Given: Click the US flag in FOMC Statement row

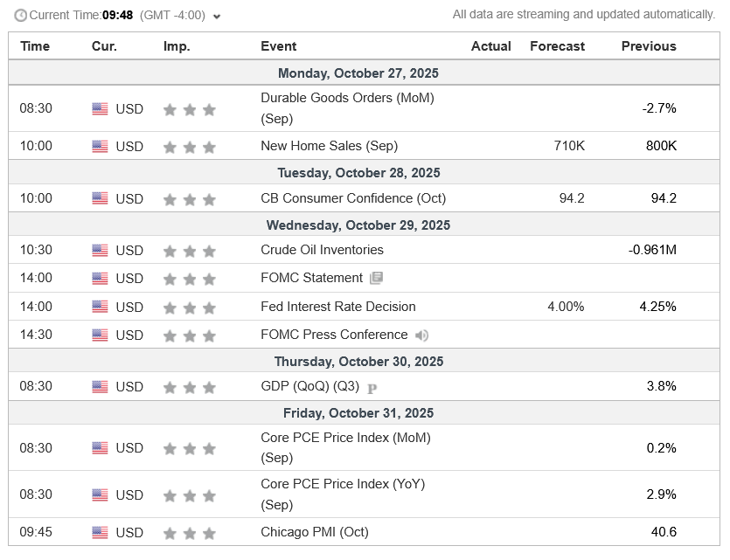Looking at the screenshot, I should (100, 279).
